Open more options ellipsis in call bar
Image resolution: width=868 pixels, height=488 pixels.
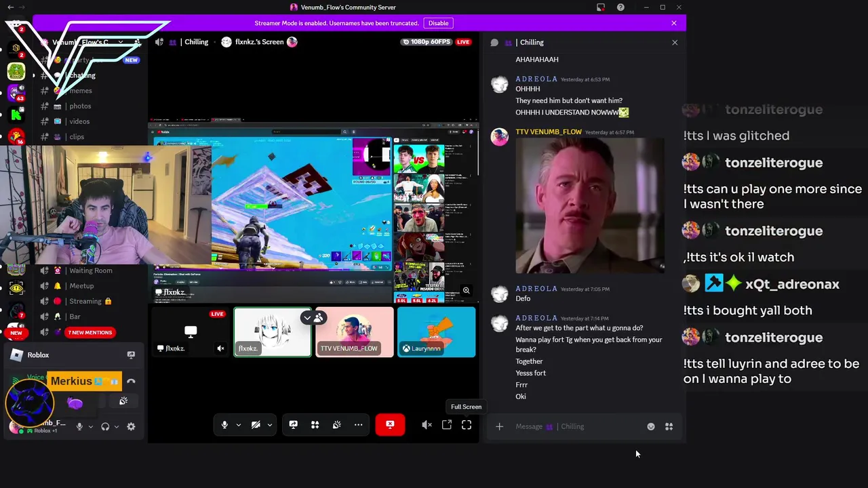tap(358, 425)
